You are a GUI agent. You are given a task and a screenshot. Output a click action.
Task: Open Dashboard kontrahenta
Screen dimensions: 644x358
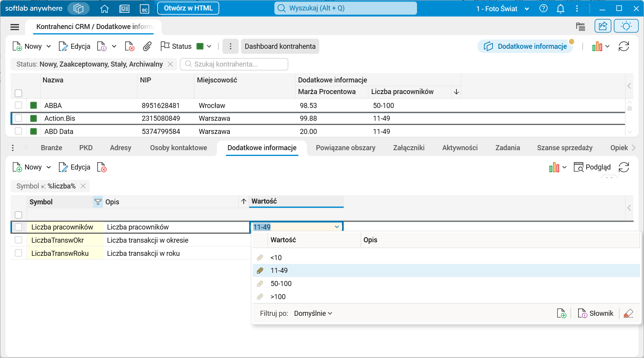(280, 46)
